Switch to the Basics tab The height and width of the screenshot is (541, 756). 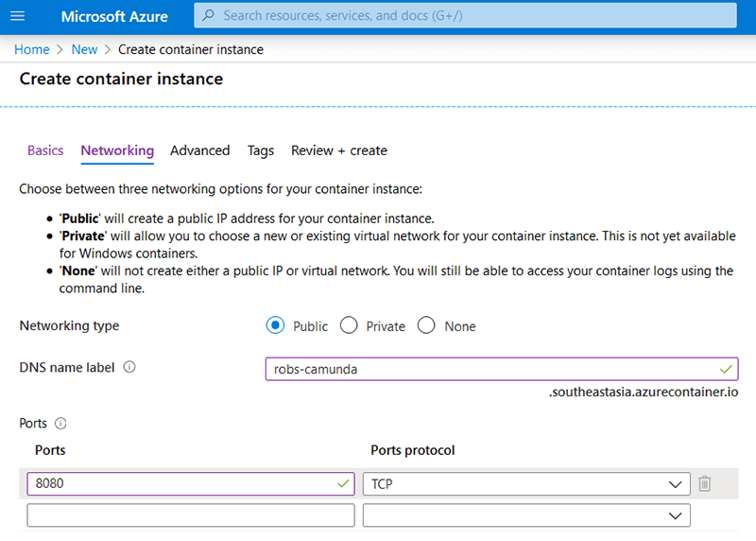click(x=45, y=150)
